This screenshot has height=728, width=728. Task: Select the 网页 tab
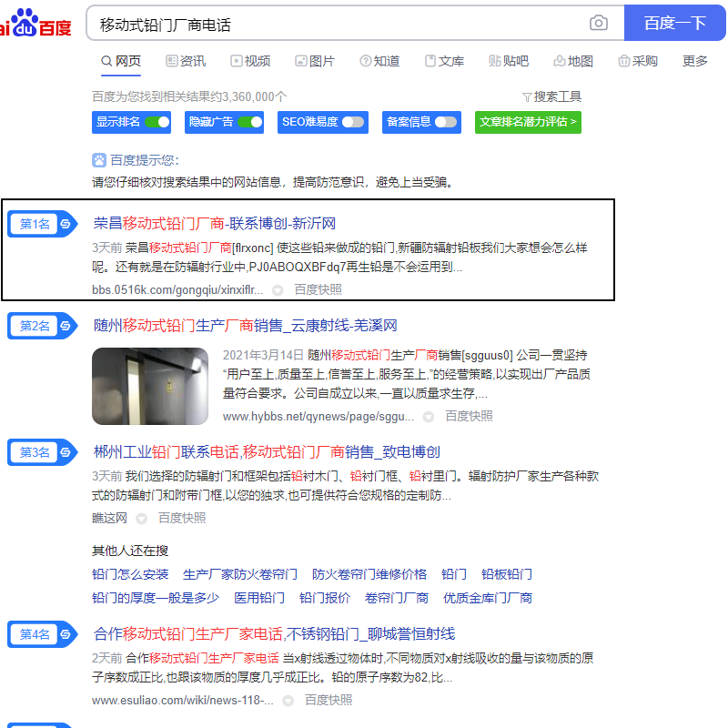pos(121,61)
